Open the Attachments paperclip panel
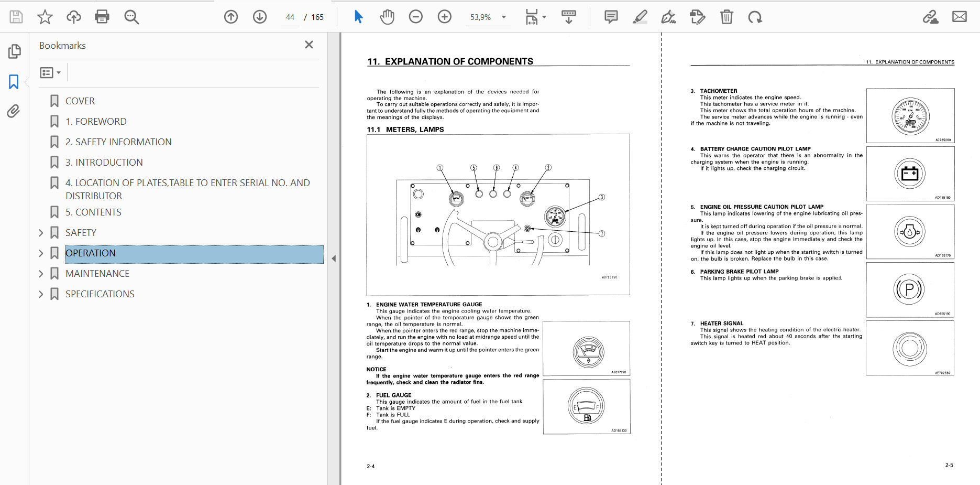980x485 pixels. click(x=14, y=111)
